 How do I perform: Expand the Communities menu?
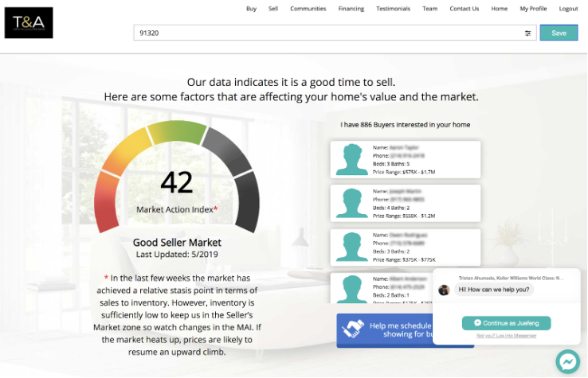(x=308, y=9)
